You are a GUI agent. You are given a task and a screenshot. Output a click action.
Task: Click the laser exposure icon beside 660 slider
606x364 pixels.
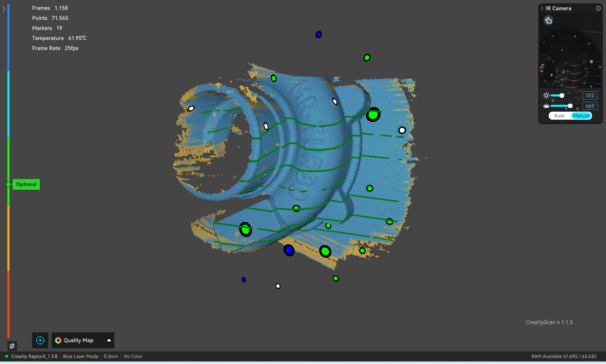pos(546,106)
